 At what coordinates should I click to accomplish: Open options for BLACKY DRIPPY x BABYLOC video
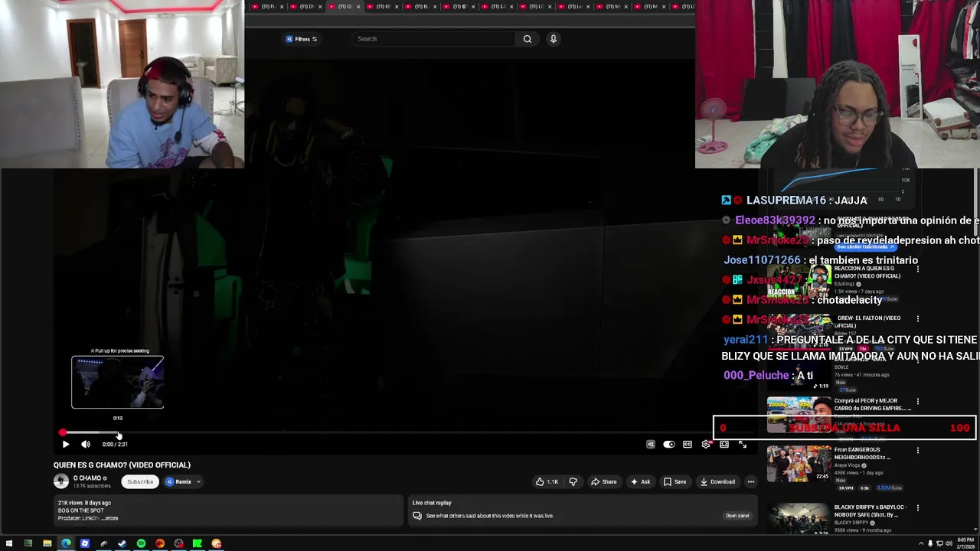click(x=917, y=507)
